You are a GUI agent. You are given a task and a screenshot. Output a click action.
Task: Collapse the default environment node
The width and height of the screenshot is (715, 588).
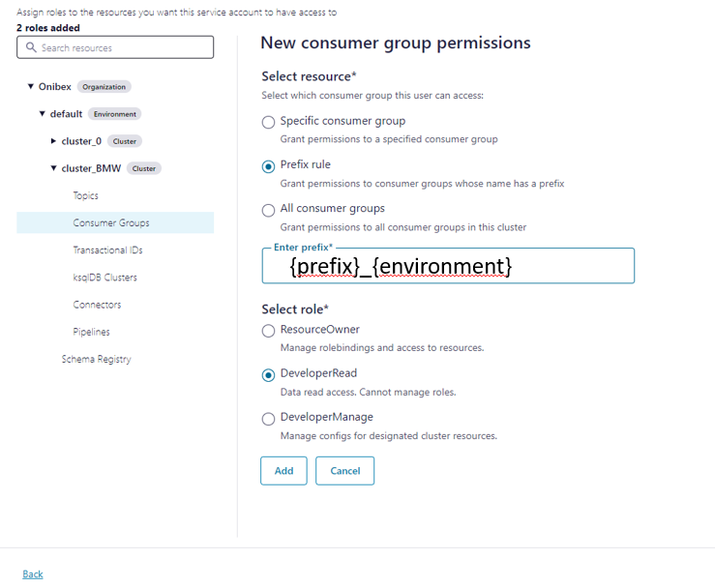point(43,114)
